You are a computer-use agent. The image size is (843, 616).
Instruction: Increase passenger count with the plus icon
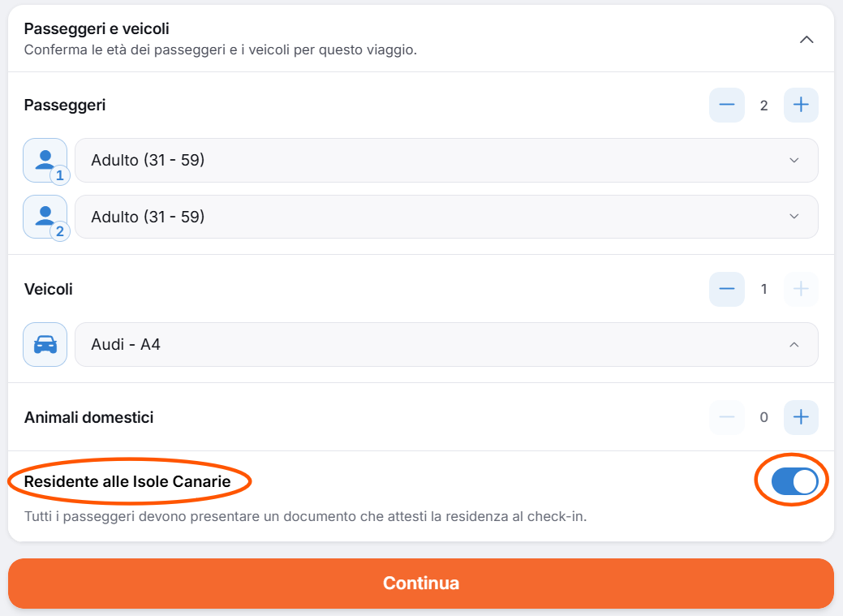pyautogui.click(x=801, y=105)
